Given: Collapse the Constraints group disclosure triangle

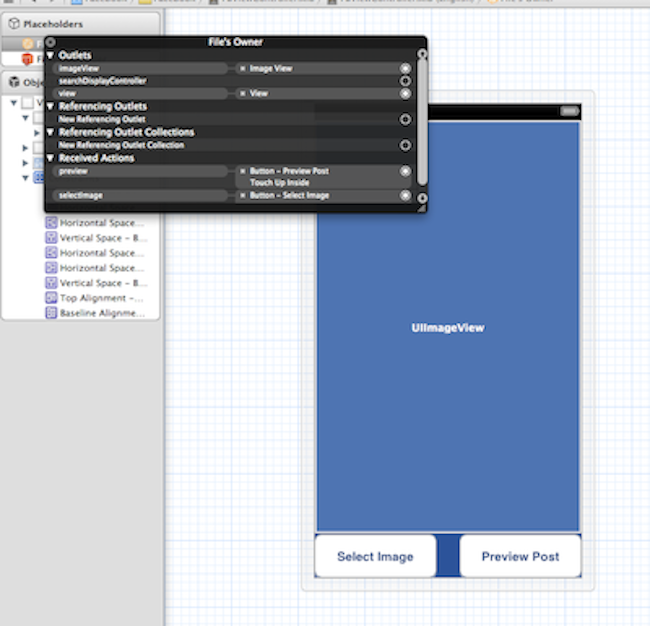Looking at the screenshot, I should click(x=25, y=178).
